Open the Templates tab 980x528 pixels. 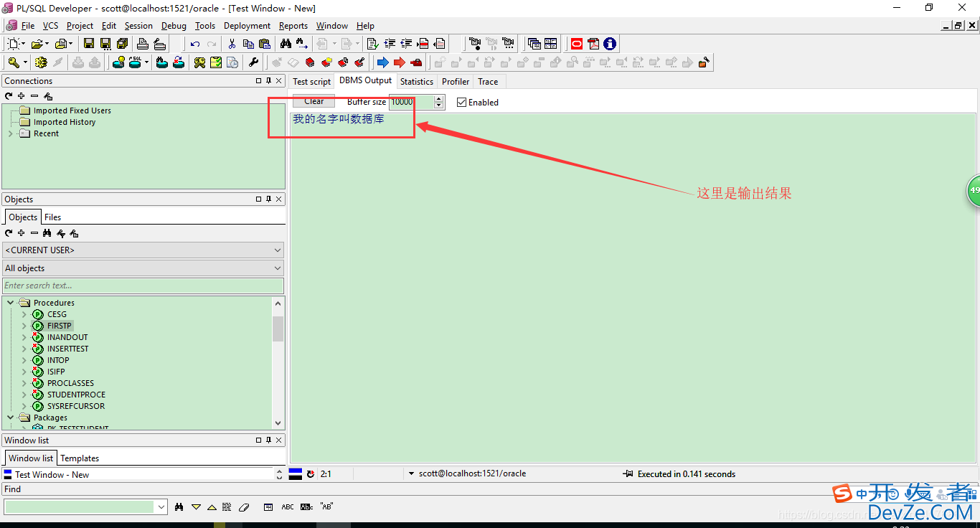(80, 458)
